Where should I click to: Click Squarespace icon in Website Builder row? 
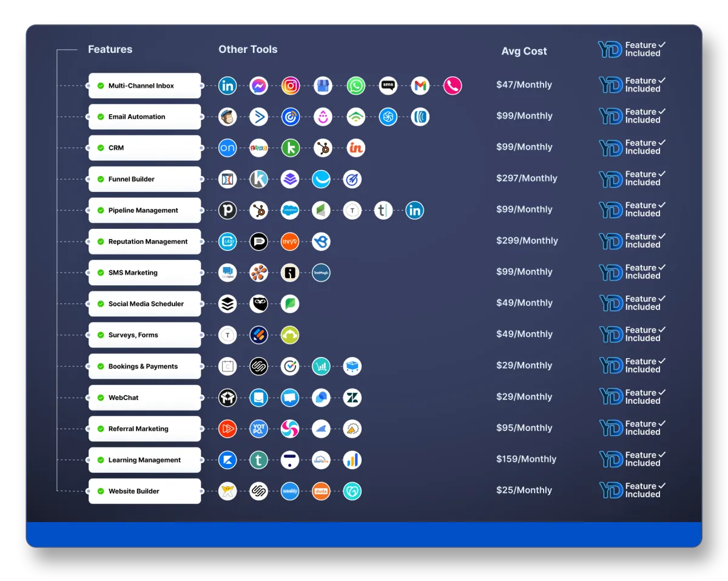click(x=259, y=491)
